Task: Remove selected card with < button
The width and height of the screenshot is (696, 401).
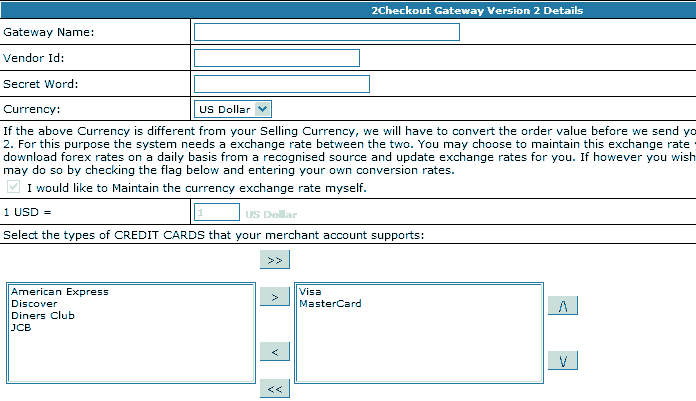Action: [x=275, y=352]
